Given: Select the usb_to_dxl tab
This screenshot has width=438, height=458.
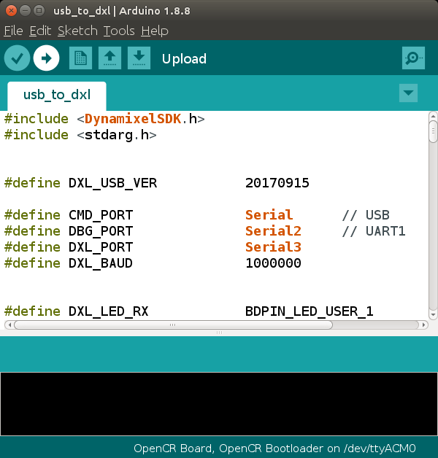Looking at the screenshot, I should click(57, 95).
